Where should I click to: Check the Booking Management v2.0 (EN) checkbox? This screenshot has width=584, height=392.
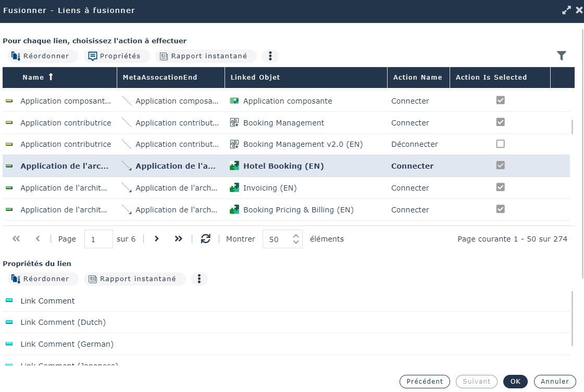pos(500,144)
